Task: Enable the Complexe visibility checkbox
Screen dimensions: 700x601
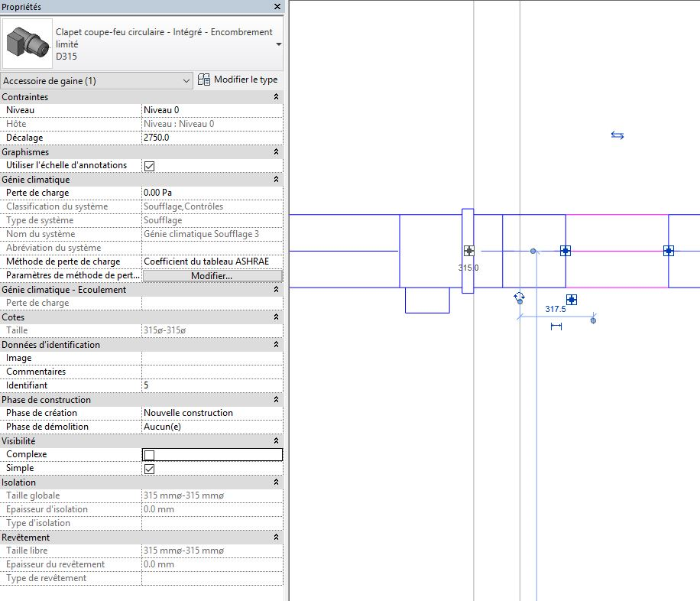Action: pos(150,455)
